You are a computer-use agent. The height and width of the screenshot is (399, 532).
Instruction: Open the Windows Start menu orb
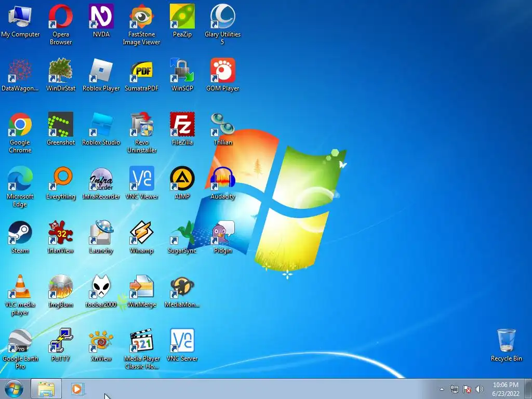pos(14,389)
